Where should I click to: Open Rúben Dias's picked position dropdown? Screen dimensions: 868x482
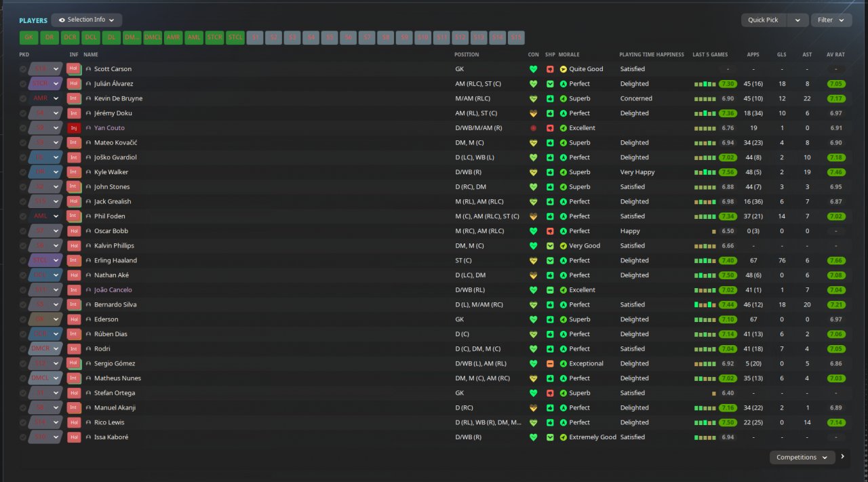pyautogui.click(x=46, y=334)
